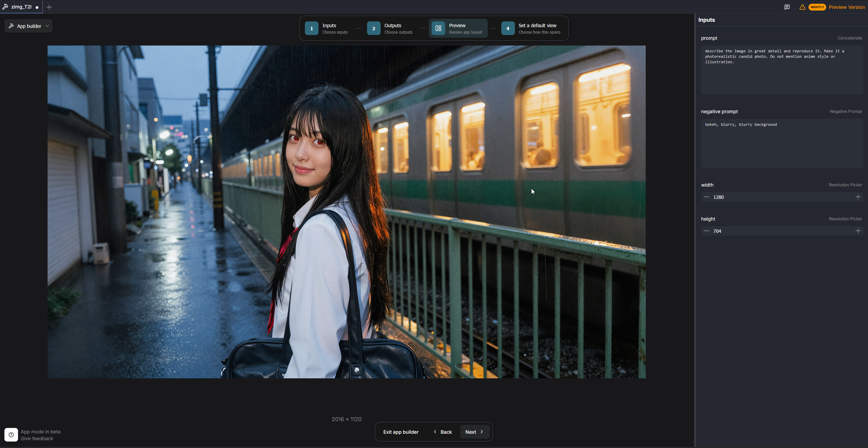868x448 pixels.
Task: Open the App builder dropdown
Action: [x=29, y=26]
